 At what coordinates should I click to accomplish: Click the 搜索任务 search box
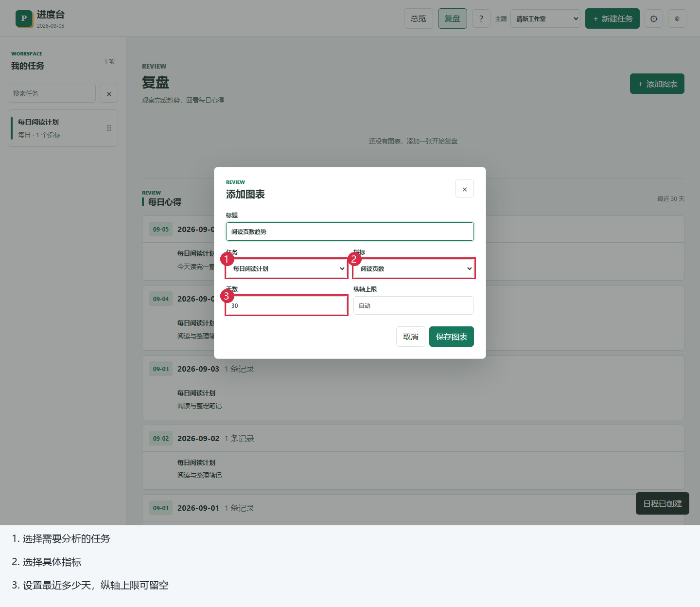pos(52,93)
